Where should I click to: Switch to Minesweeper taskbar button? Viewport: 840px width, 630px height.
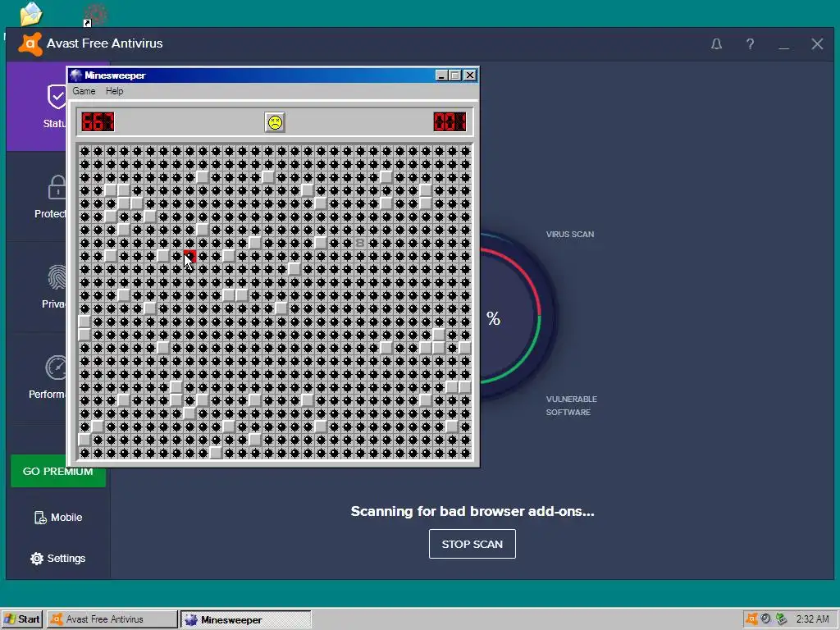245,619
